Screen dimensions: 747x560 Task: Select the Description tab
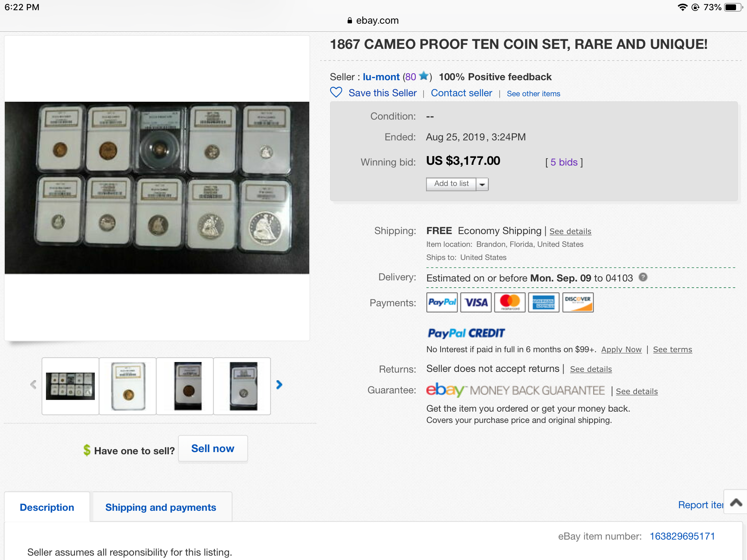47,507
